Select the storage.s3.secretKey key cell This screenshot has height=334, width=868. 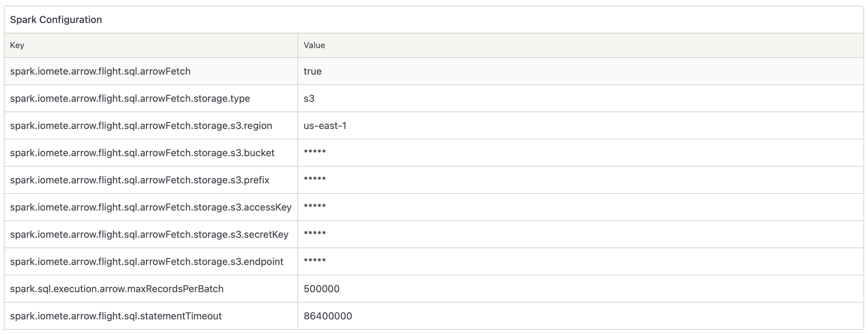coord(149,235)
